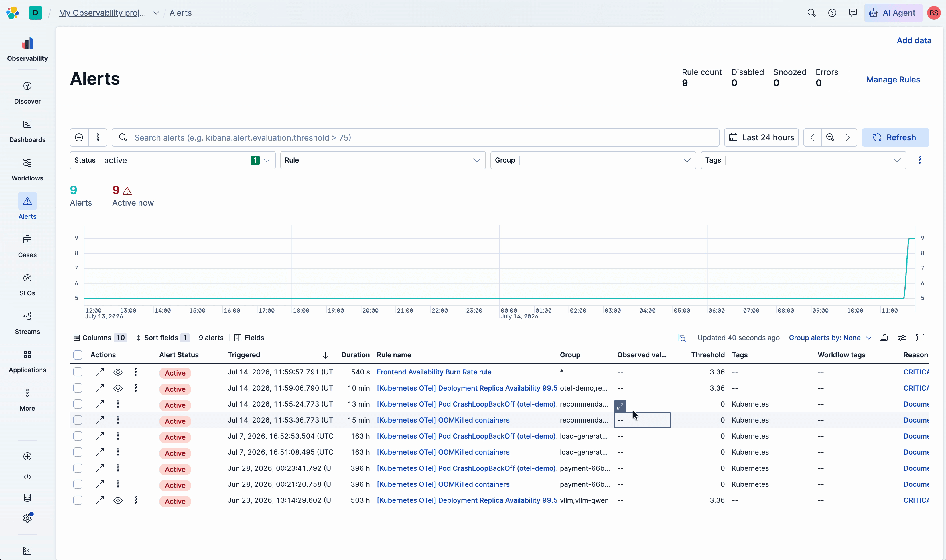
Task: Click the Refresh button
Action: [x=895, y=137]
